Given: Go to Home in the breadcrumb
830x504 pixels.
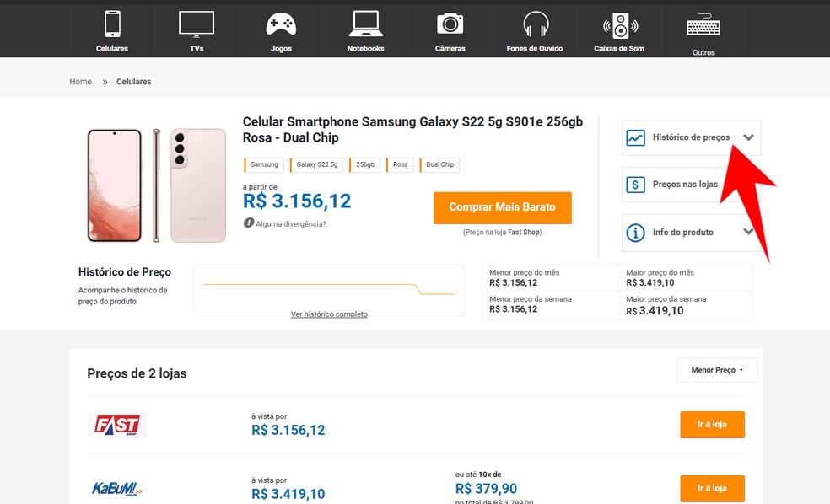Looking at the screenshot, I should click(x=81, y=82).
